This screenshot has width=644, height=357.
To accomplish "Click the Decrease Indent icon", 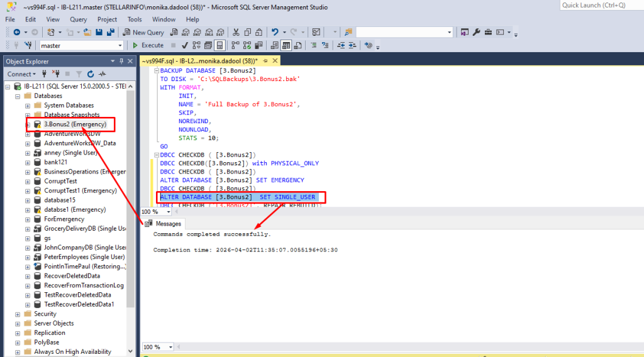I will click(341, 45).
